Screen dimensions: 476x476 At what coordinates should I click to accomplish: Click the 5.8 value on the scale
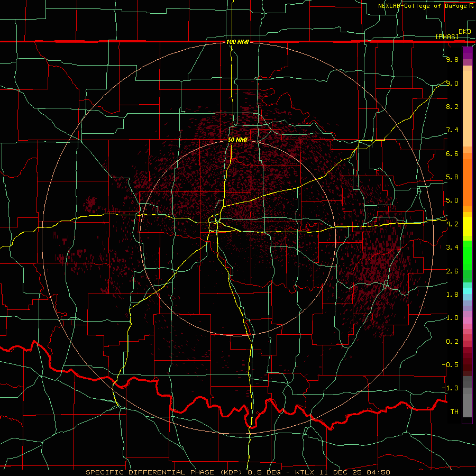(452, 177)
